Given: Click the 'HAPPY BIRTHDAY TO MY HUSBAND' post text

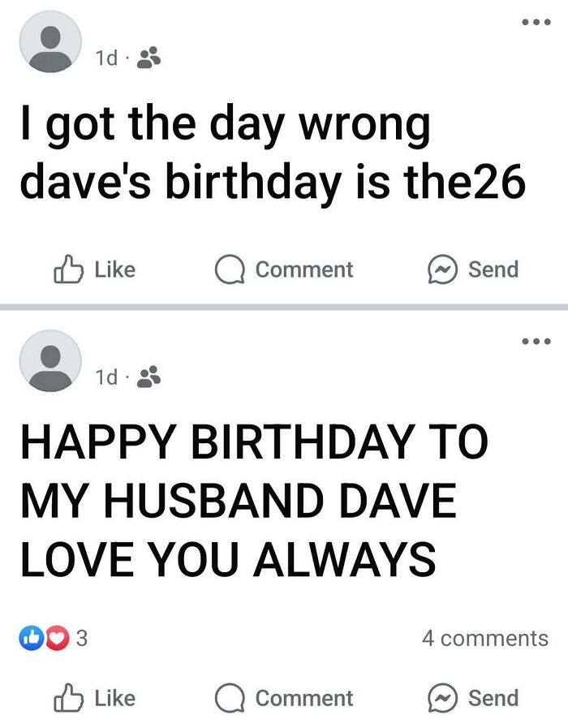Looking at the screenshot, I should tap(254, 500).
